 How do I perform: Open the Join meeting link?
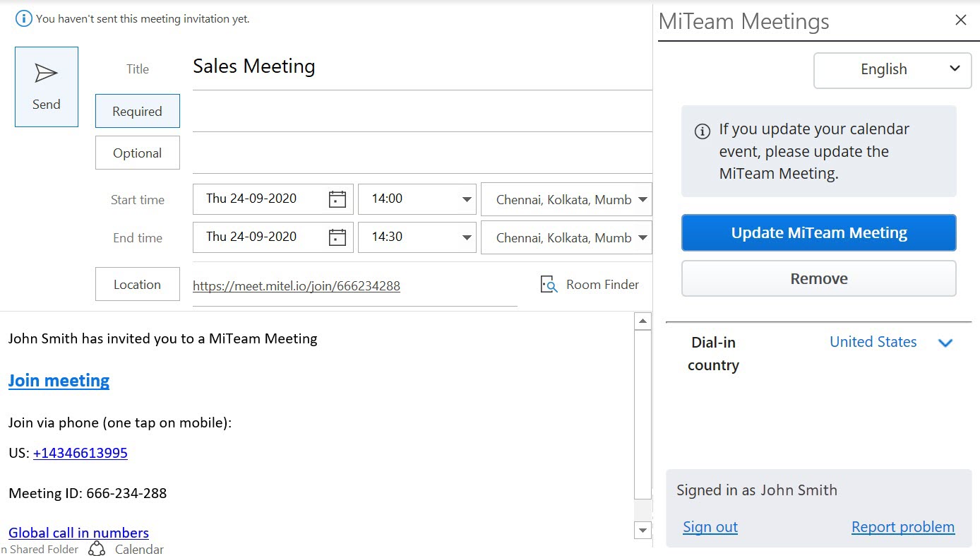pyautogui.click(x=59, y=381)
